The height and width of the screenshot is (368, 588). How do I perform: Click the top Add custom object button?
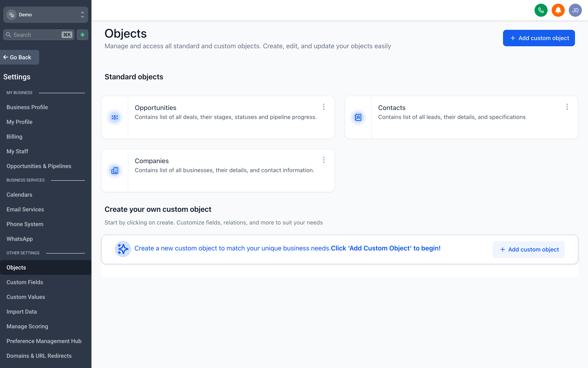(x=539, y=38)
